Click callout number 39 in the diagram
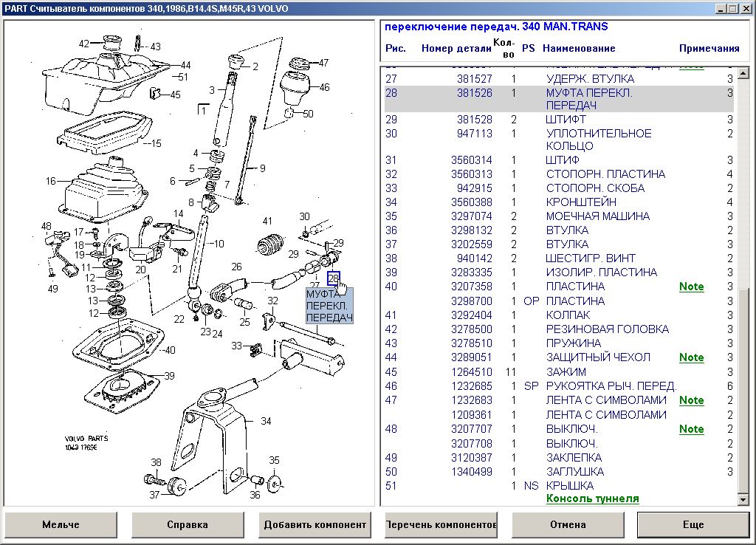Viewport: 756px width, 545px height. pyautogui.click(x=169, y=376)
